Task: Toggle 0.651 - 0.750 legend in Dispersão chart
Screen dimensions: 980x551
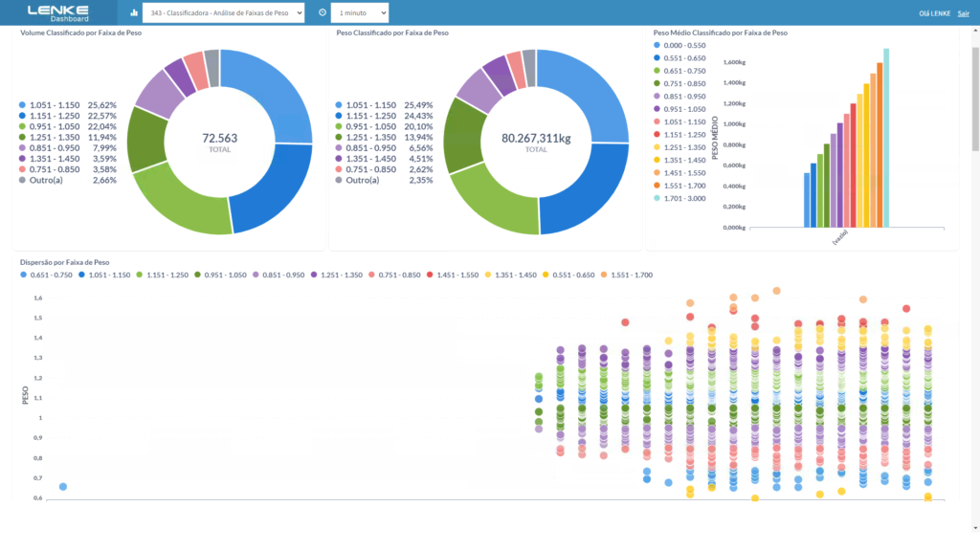Action: coord(46,275)
